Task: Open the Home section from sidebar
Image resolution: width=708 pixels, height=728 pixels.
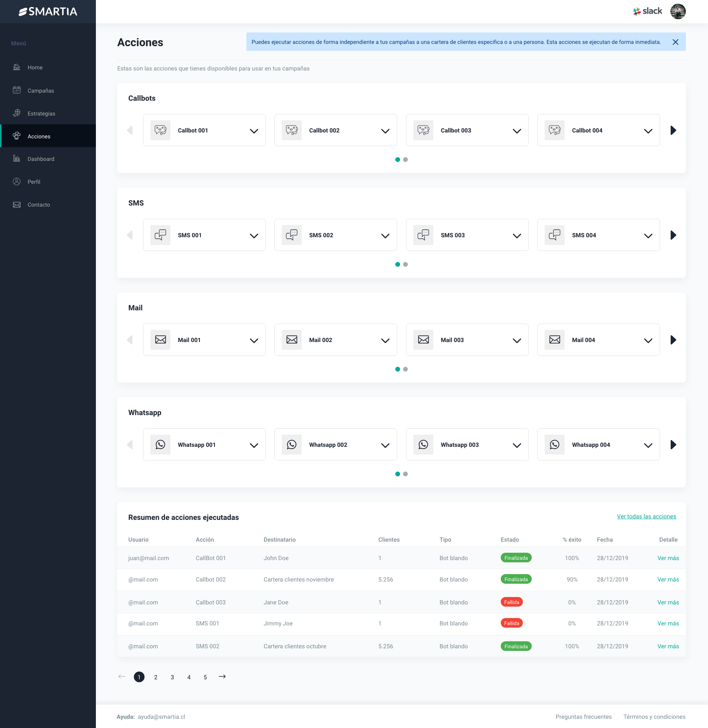Action: coord(17,67)
